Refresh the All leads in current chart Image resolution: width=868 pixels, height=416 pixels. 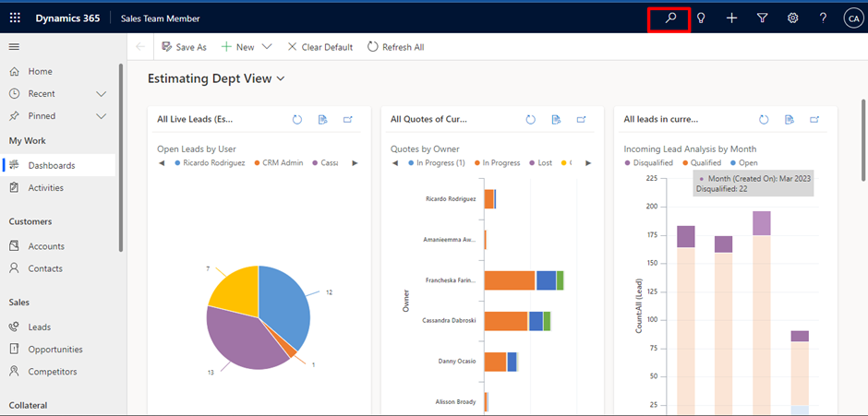[764, 119]
